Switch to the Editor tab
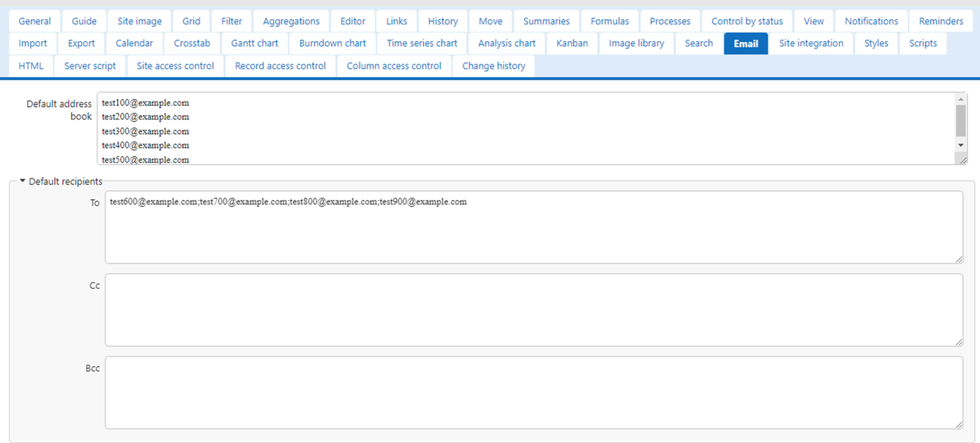Screen dimensions: 980x443 [353, 21]
